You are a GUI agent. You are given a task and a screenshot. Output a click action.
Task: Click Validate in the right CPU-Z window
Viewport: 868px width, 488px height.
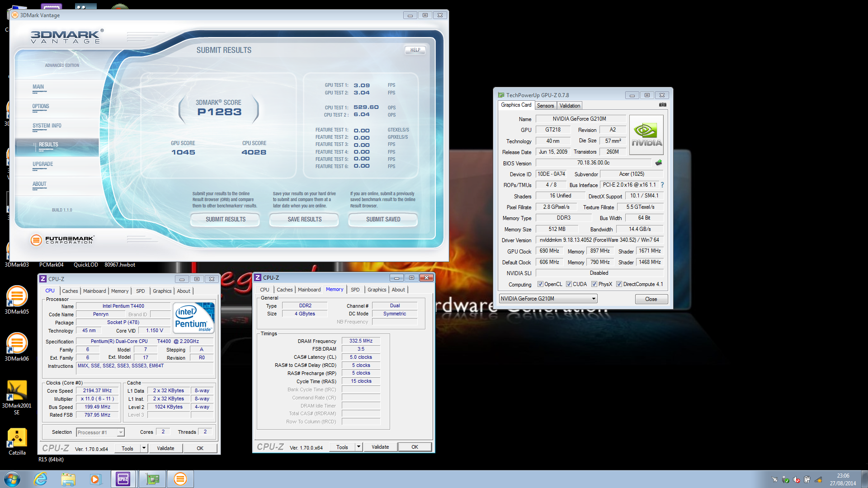point(380,447)
